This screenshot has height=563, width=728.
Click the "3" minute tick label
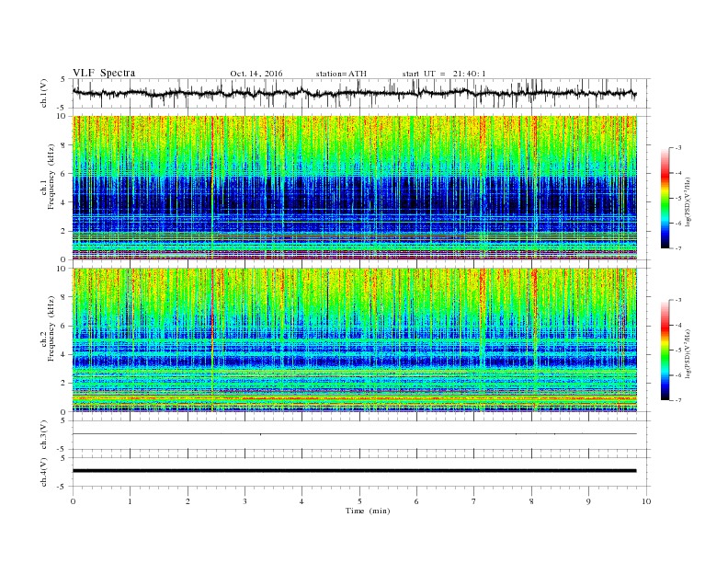[245, 501]
